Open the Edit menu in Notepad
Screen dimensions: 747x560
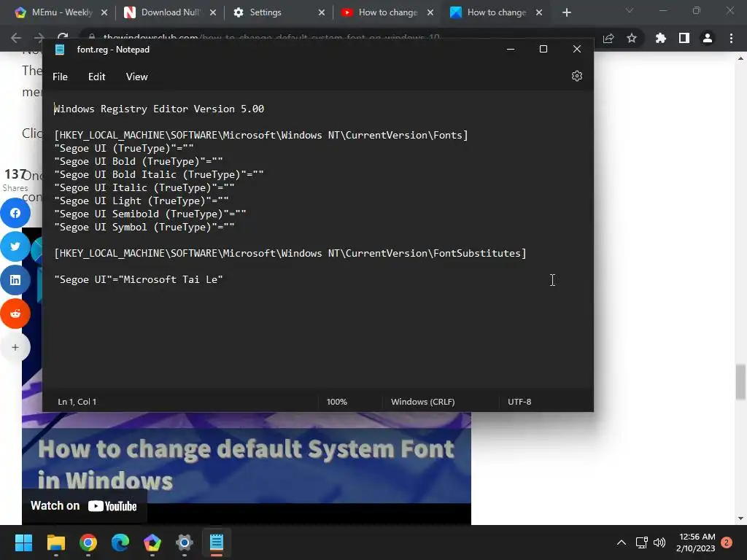click(x=97, y=77)
